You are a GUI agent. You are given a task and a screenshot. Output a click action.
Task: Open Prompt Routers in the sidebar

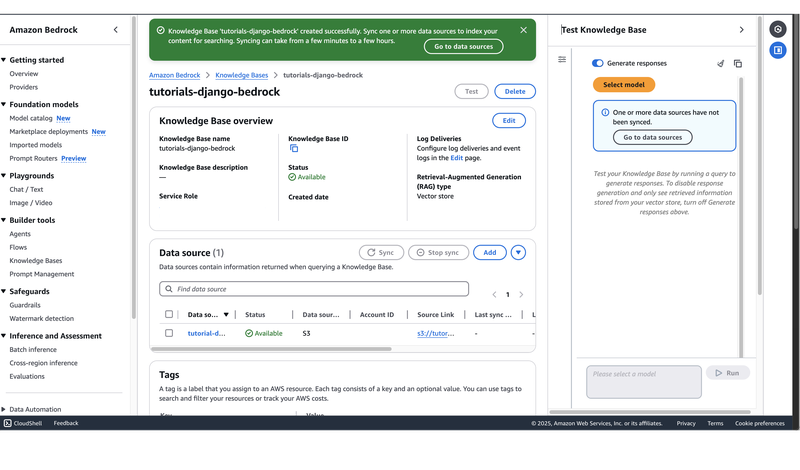click(x=33, y=159)
